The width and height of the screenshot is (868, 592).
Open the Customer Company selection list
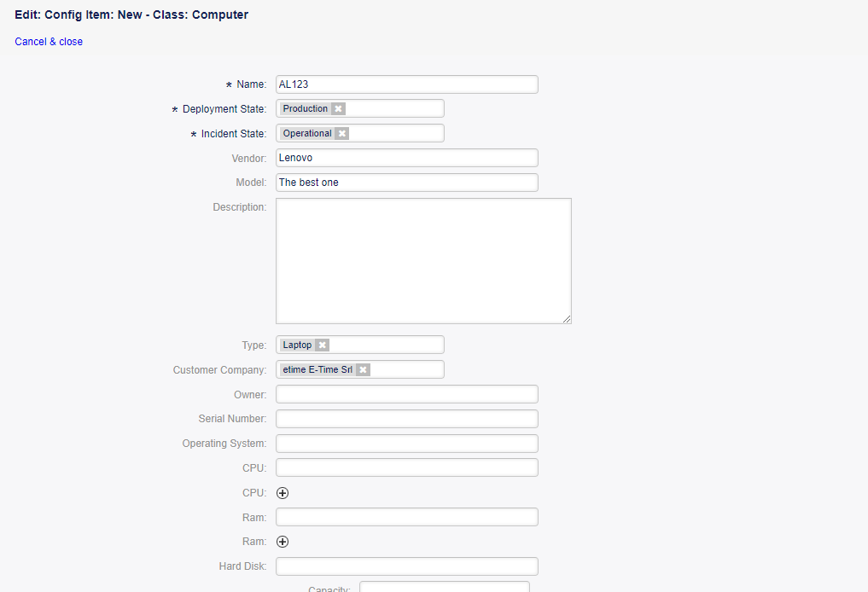(x=410, y=369)
